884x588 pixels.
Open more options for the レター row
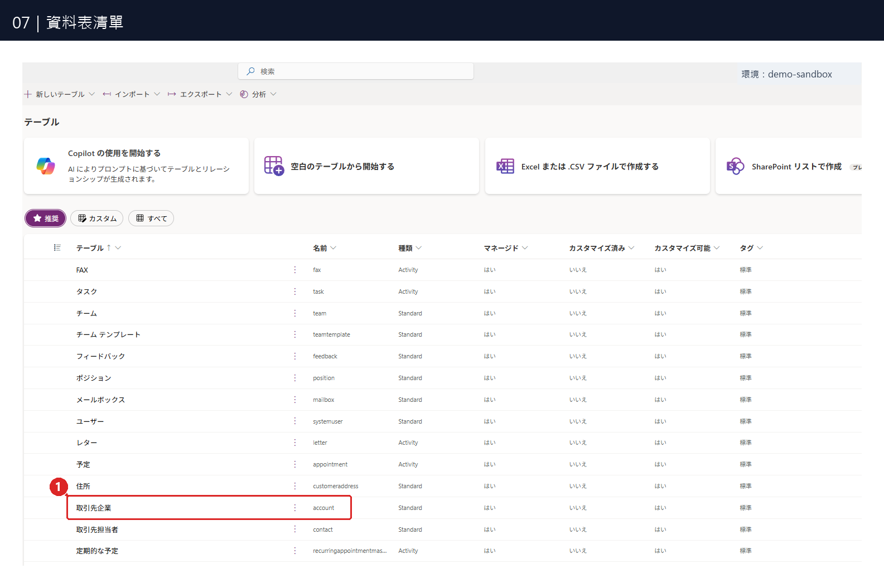[295, 443]
